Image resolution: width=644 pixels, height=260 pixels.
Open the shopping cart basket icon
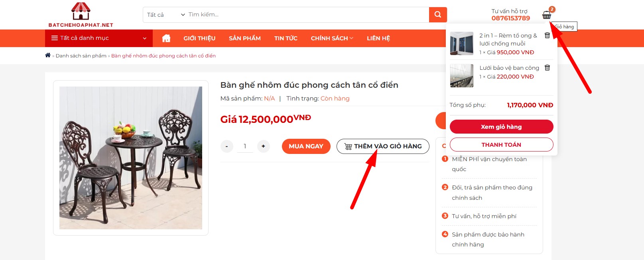[547, 16]
